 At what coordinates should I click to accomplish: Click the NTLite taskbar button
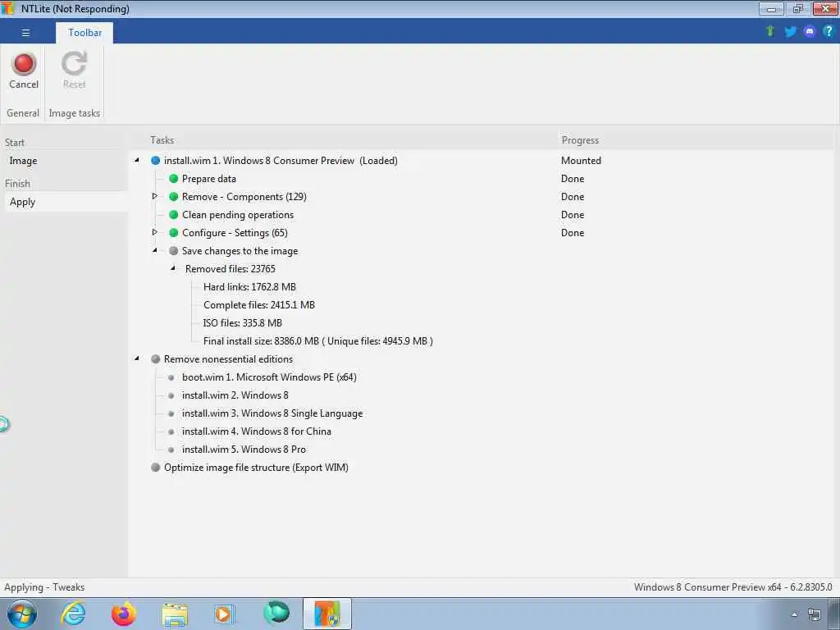tap(327, 614)
